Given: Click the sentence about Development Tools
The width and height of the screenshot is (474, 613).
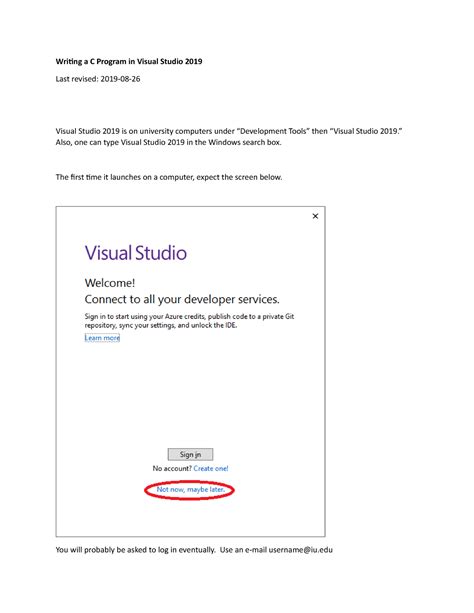Looking at the screenshot, I should [x=229, y=131].
